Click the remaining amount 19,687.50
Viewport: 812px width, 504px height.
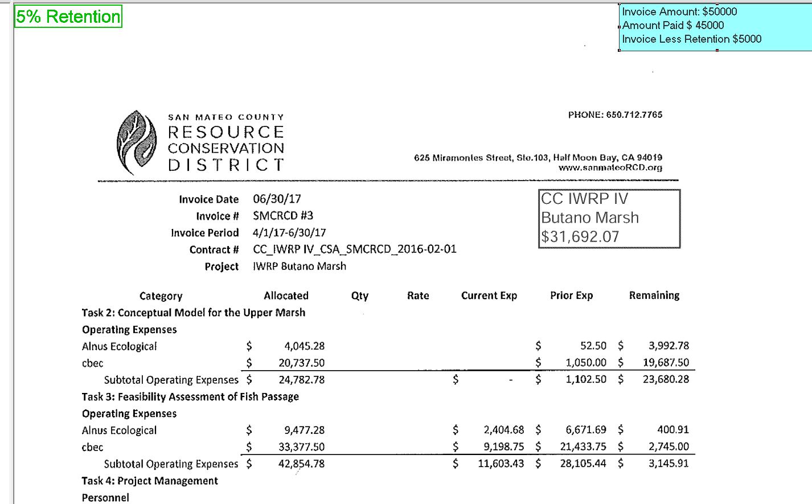click(x=666, y=363)
